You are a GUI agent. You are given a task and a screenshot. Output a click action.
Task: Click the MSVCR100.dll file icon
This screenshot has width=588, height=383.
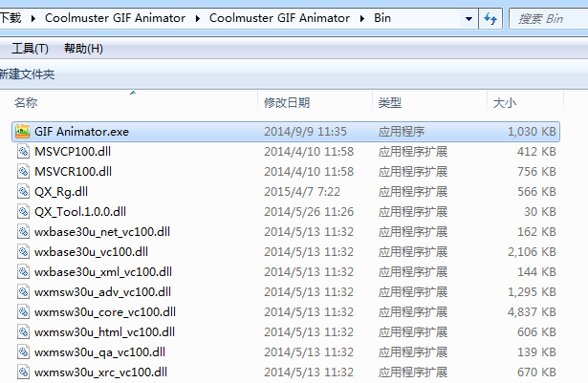(x=23, y=172)
